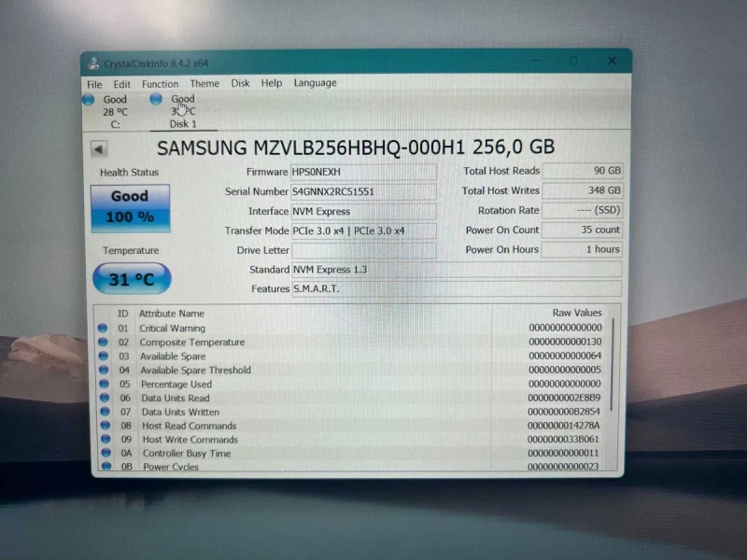Click the empty Drive Letter field

pos(363,250)
